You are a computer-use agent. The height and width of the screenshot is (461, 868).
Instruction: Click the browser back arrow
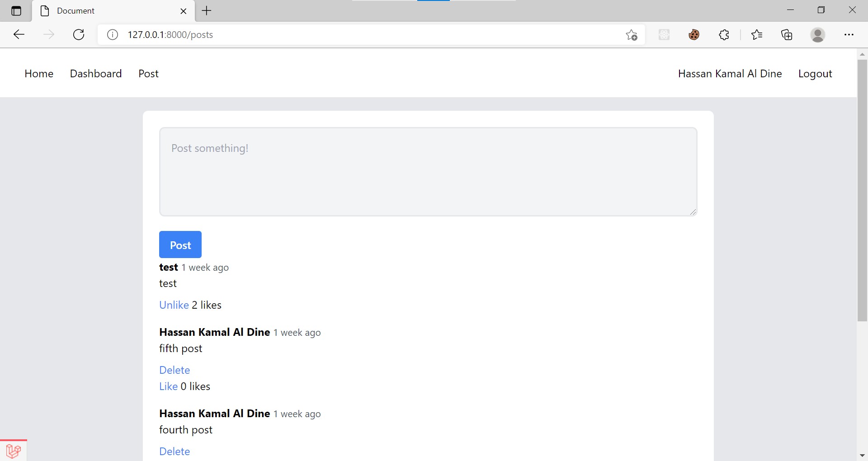[19, 35]
